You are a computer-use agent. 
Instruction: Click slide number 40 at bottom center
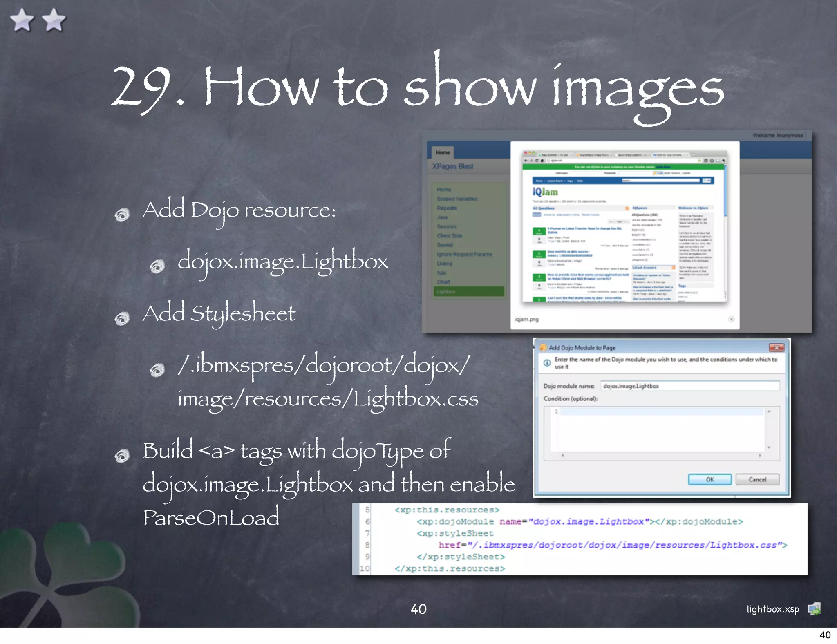click(x=418, y=609)
